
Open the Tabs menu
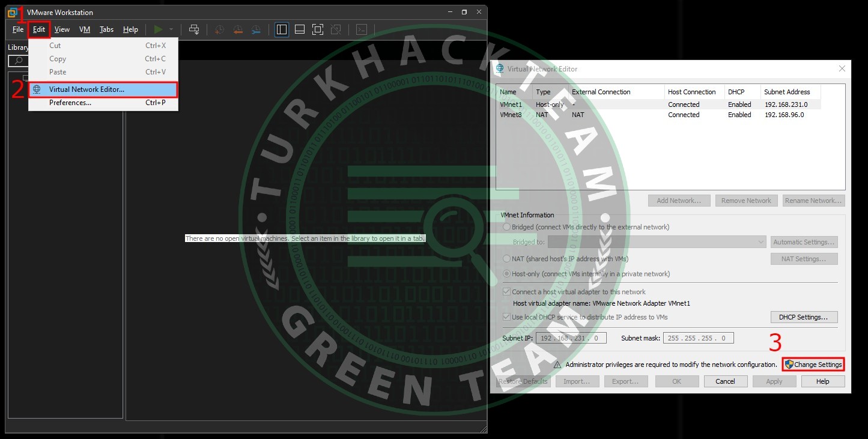click(107, 29)
